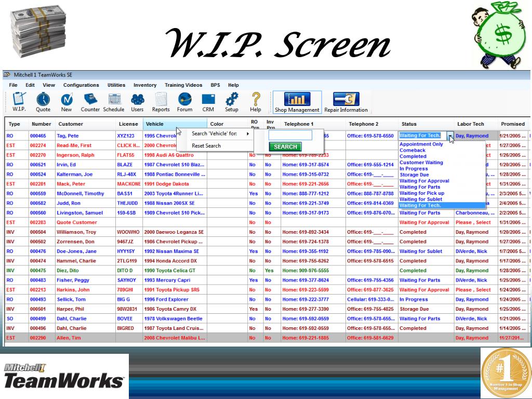This screenshot has height=399, width=532.
Task: Open the View menu
Action: click(49, 85)
